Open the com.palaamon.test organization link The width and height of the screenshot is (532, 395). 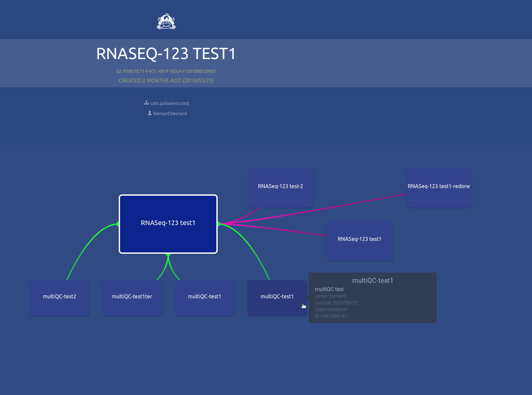(x=170, y=103)
